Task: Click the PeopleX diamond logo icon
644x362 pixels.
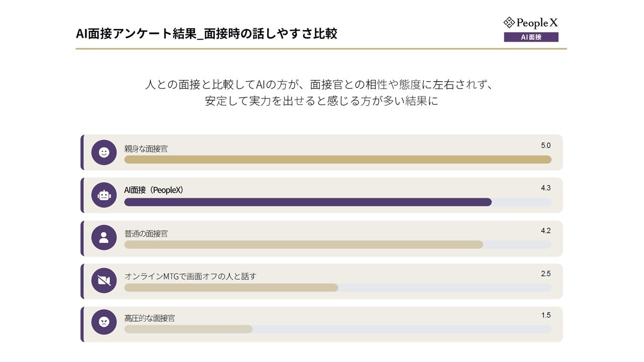Action: click(509, 23)
